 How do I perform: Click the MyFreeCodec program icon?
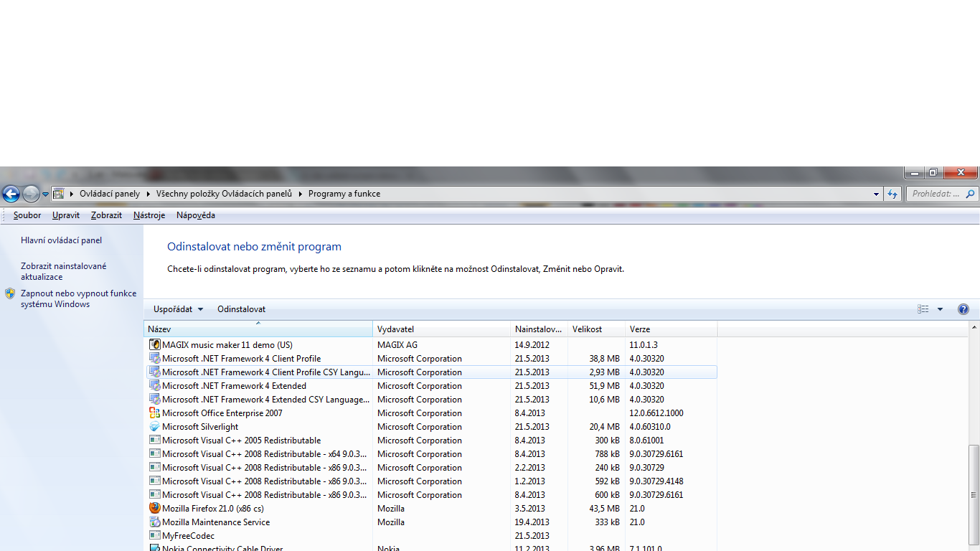(x=154, y=536)
